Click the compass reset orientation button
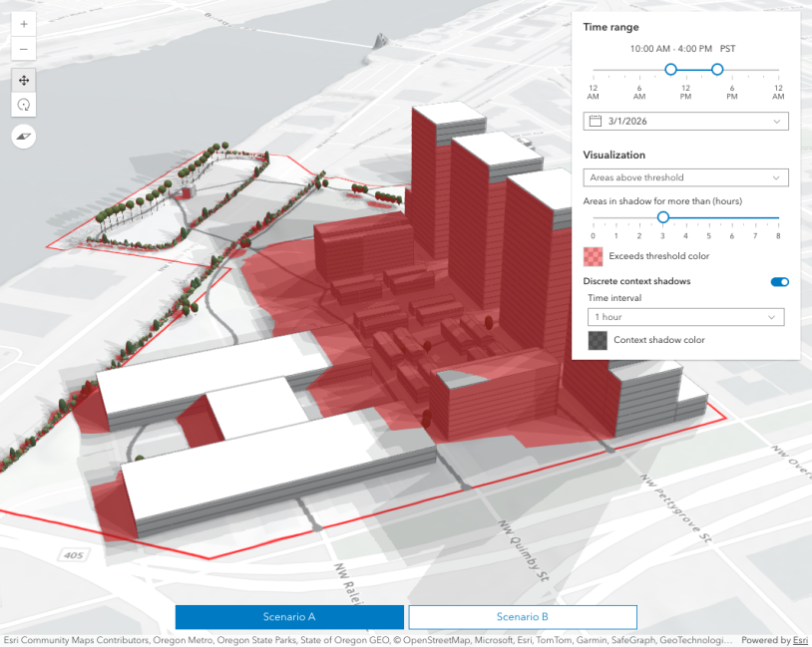 pos(24,136)
